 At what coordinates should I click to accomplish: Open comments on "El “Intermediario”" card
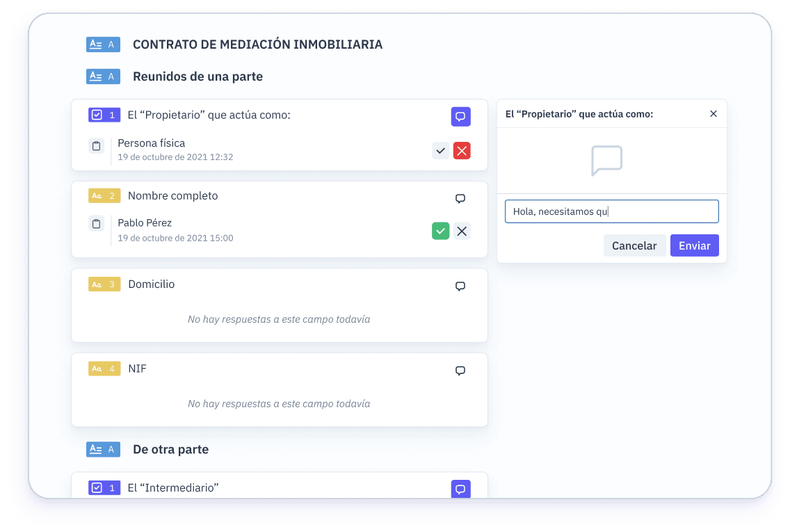[460, 489]
